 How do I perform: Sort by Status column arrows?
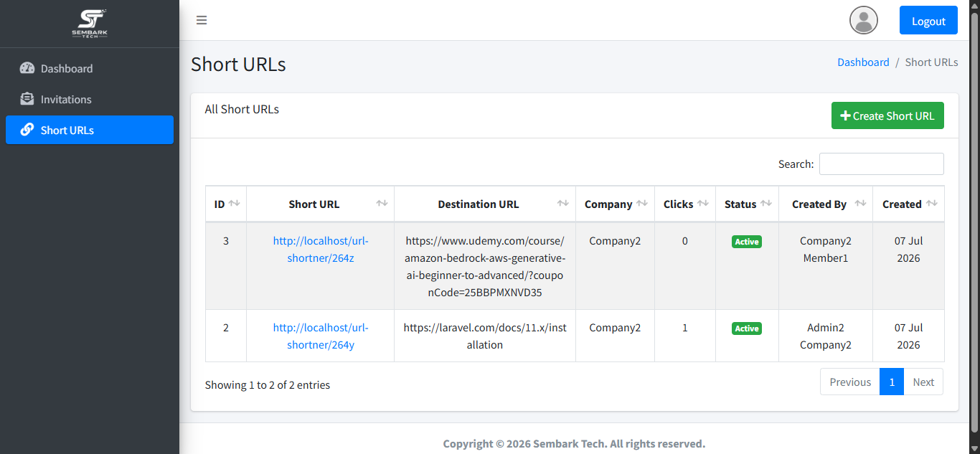click(766, 204)
